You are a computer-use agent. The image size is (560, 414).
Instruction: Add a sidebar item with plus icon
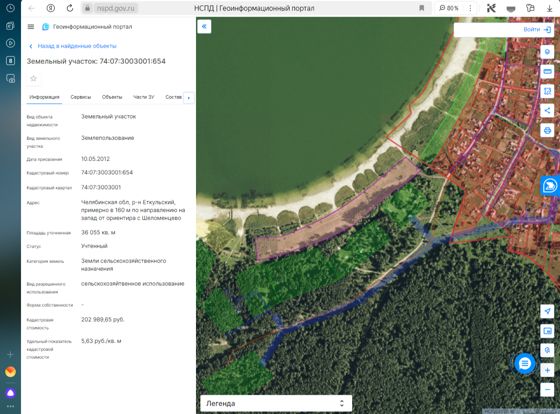point(10,354)
